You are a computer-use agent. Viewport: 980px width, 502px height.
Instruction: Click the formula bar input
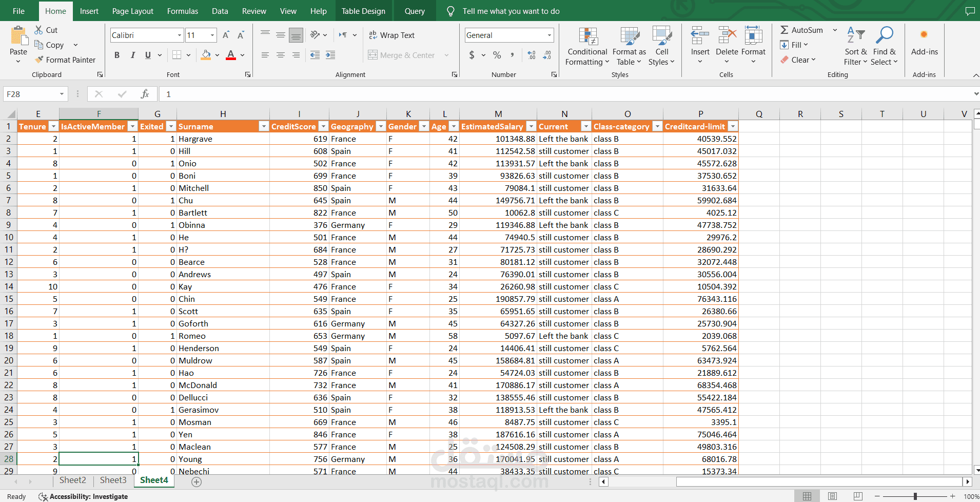point(564,94)
